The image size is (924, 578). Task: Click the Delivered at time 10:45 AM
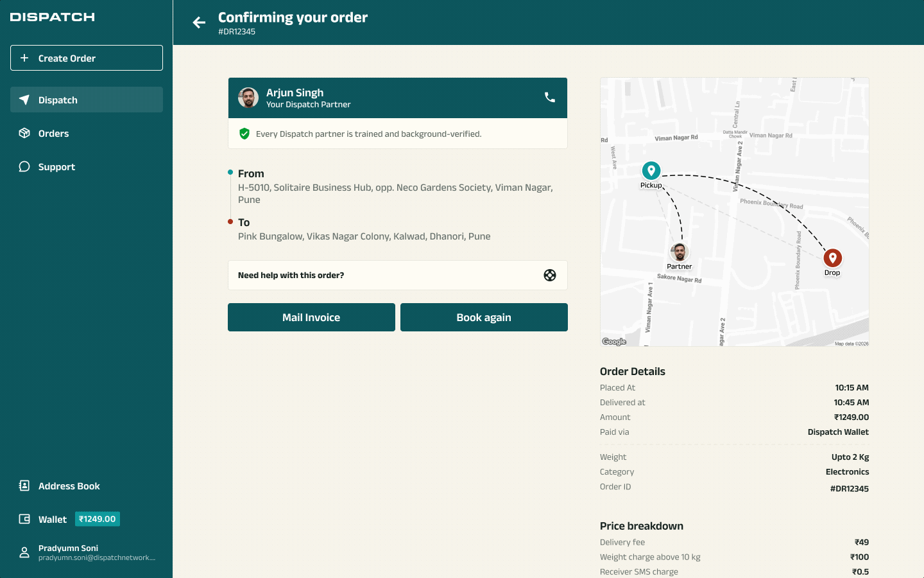click(851, 402)
